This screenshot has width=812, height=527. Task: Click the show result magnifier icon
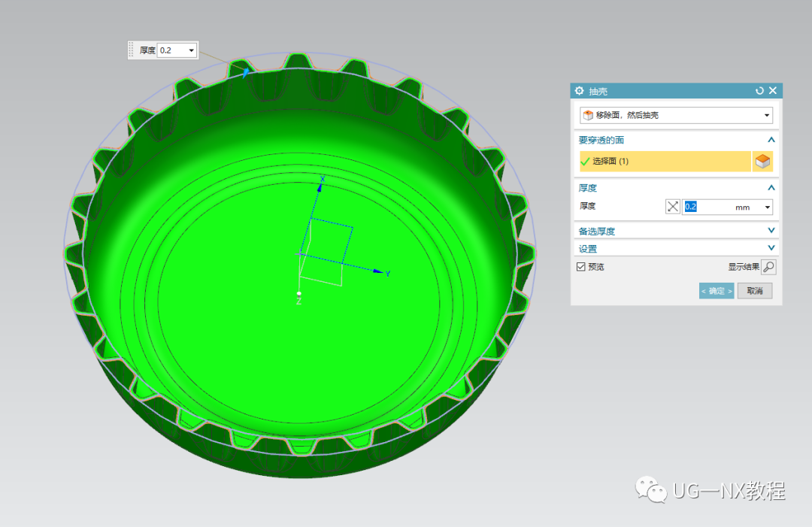(768, 267)
